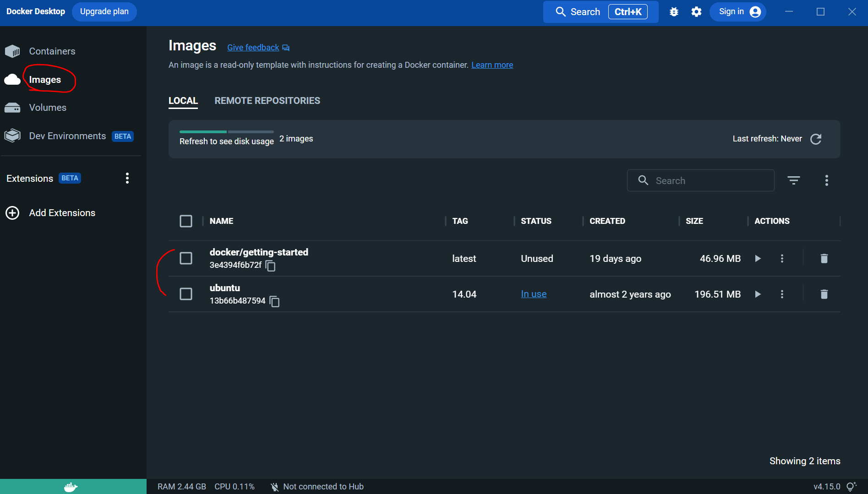Click the docker/getting-started image name
Image resolution: width=868 pixels, height=494 pixels.
click(x=259, y=252)
